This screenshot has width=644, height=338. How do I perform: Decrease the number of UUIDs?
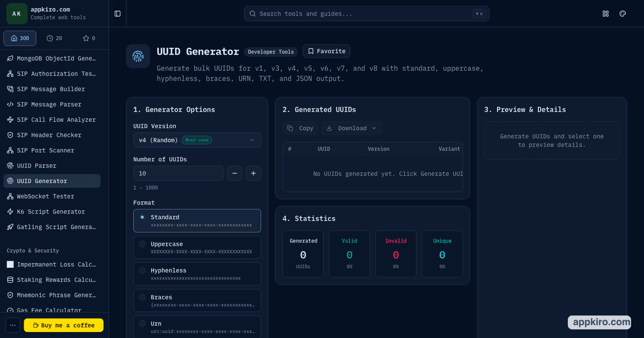235,173
